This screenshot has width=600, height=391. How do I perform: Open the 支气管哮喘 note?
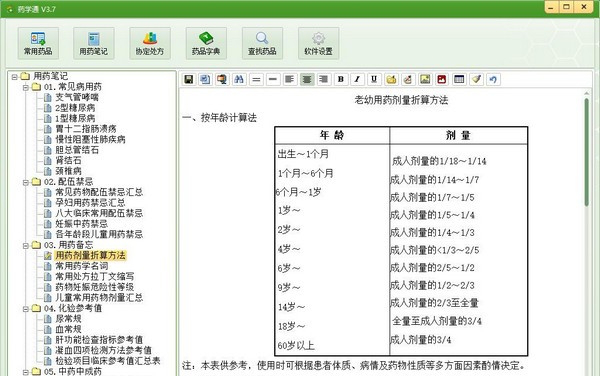click(77, 97)
